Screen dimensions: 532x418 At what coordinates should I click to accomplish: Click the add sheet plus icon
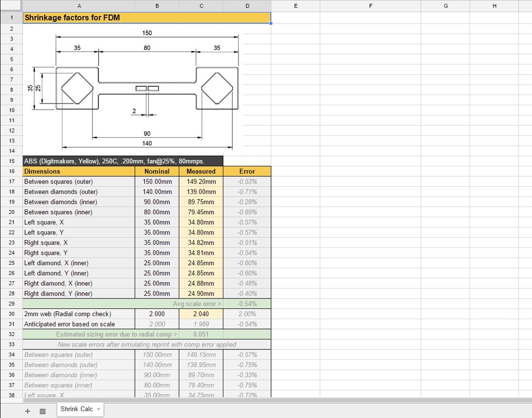28,411
